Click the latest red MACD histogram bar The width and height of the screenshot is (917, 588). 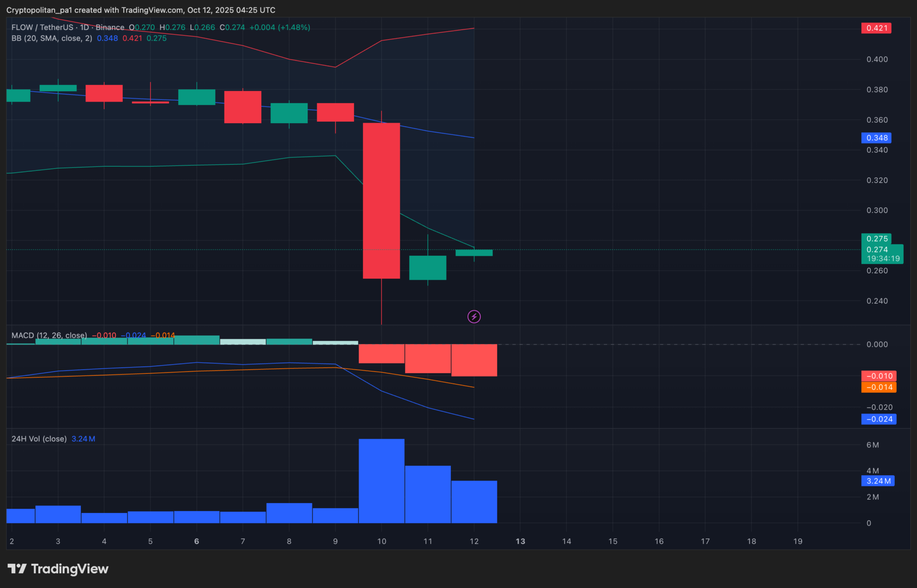pyautogui.click(x=474, y=360)
